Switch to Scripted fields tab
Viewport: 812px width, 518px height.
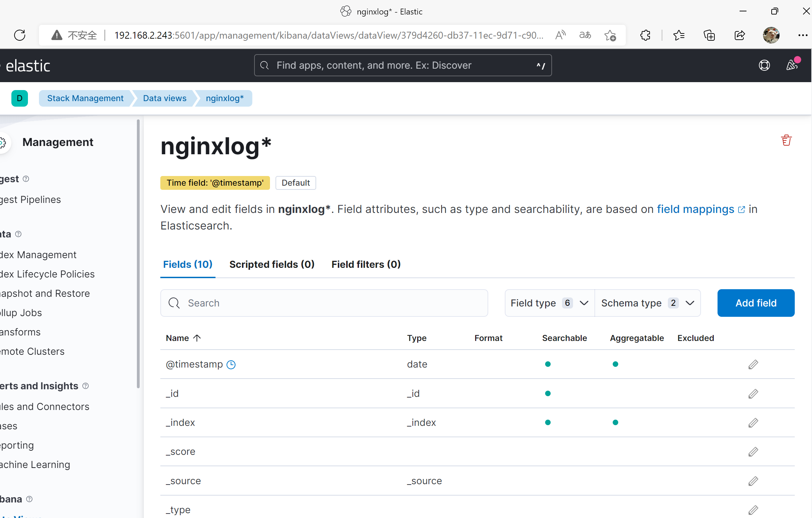pyautogui.click(x=272, y=264)
